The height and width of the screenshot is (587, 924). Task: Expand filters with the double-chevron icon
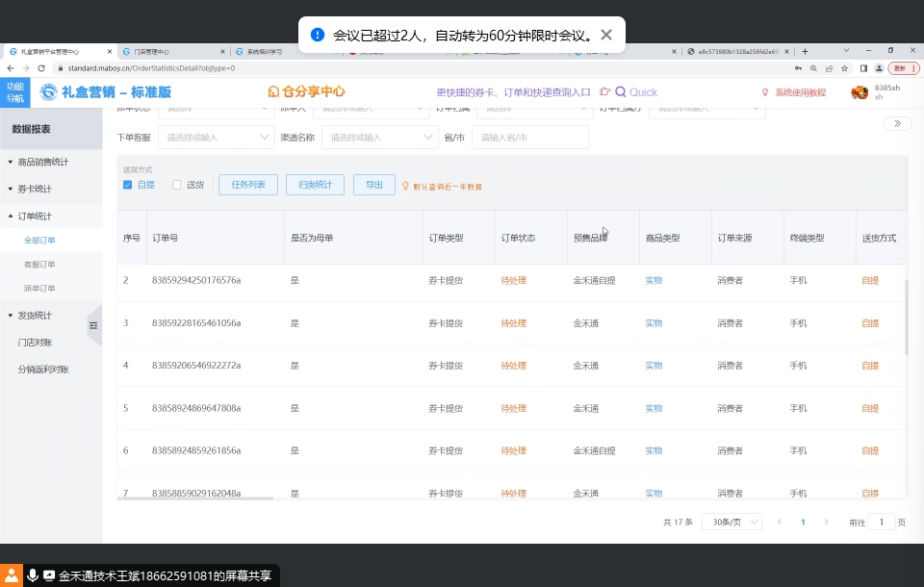(x=897, y=123)
